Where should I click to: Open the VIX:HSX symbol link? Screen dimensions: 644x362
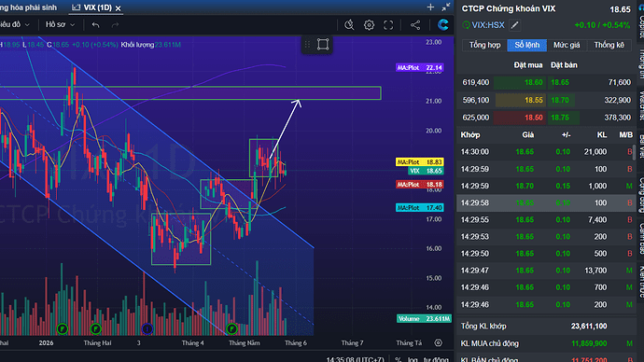coord(488,25)
